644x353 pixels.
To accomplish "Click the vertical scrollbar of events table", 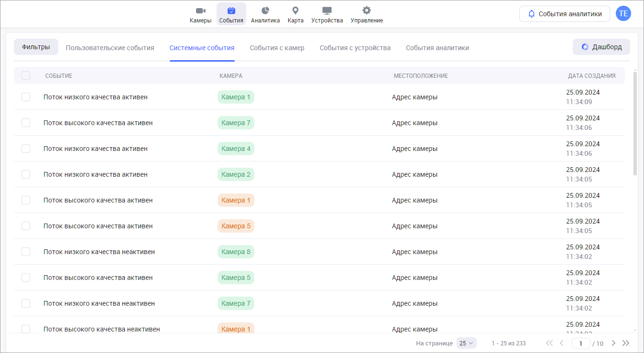I will pos(635,124).
